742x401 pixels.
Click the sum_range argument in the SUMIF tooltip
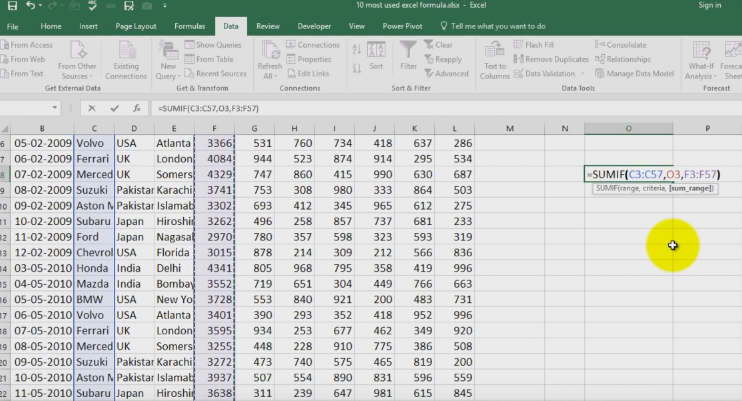point(690,188)
